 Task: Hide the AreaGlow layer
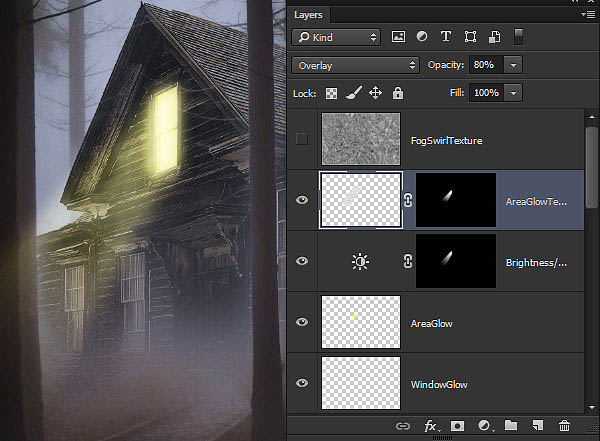(x=302, y=322)
